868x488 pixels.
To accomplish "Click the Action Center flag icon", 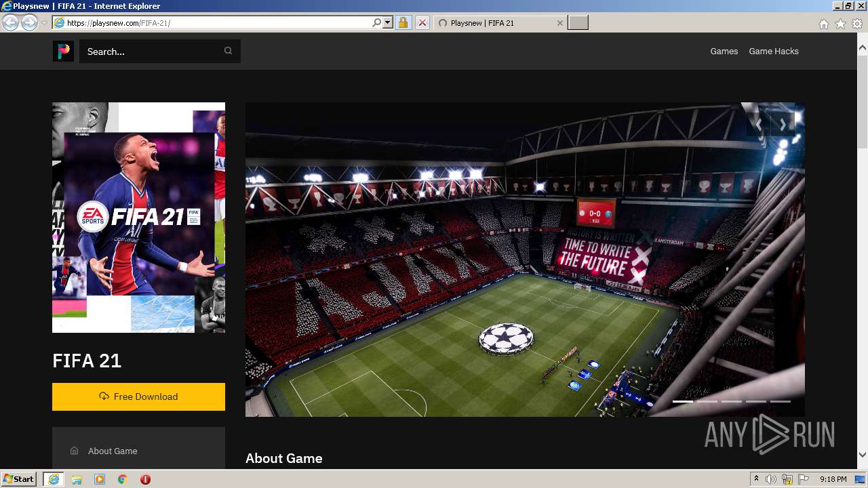I will [804, 479].
